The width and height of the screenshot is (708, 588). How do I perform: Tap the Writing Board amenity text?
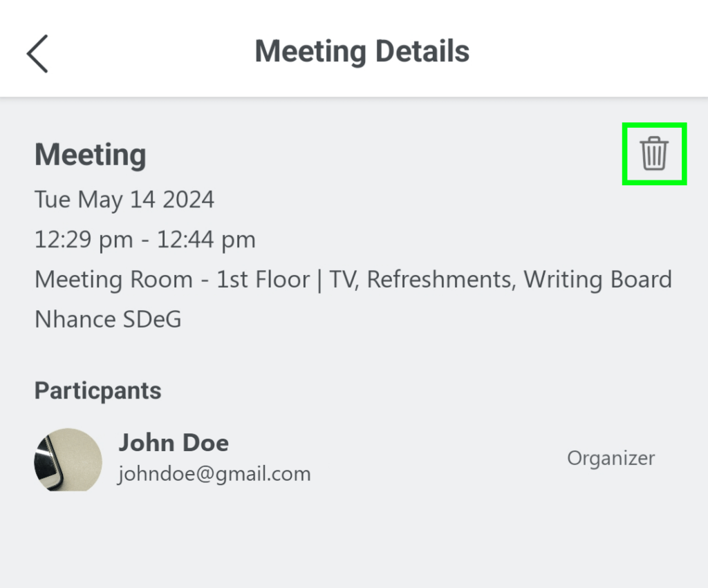point(597,280)
